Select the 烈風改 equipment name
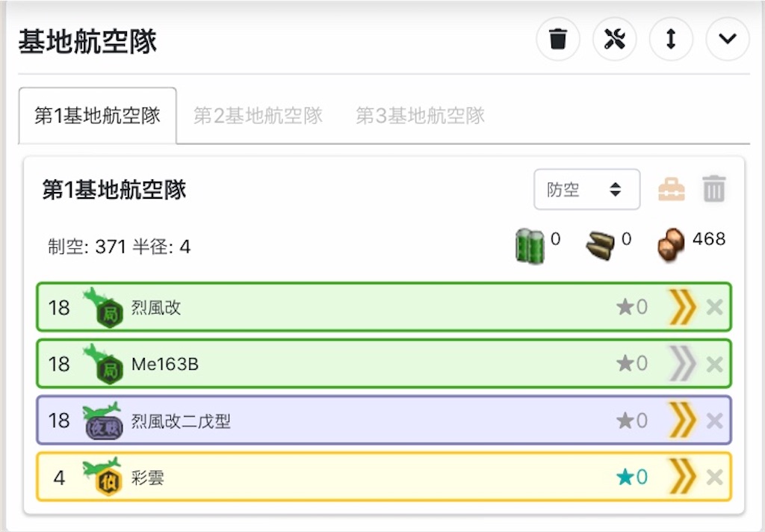This screenshot has width=765, height=532. 156,308
